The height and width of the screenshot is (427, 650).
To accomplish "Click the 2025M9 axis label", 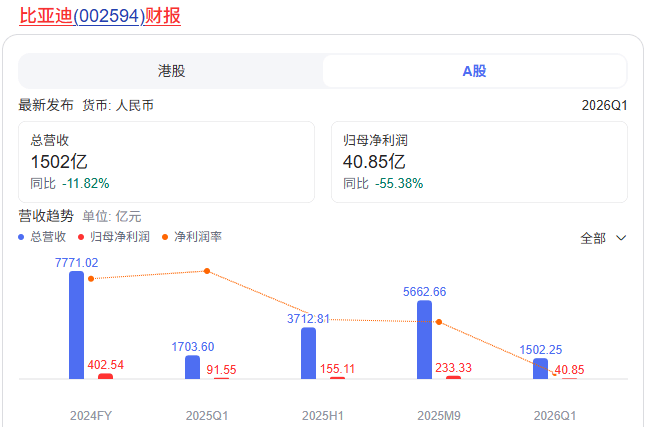I will [x=439, y=415].
